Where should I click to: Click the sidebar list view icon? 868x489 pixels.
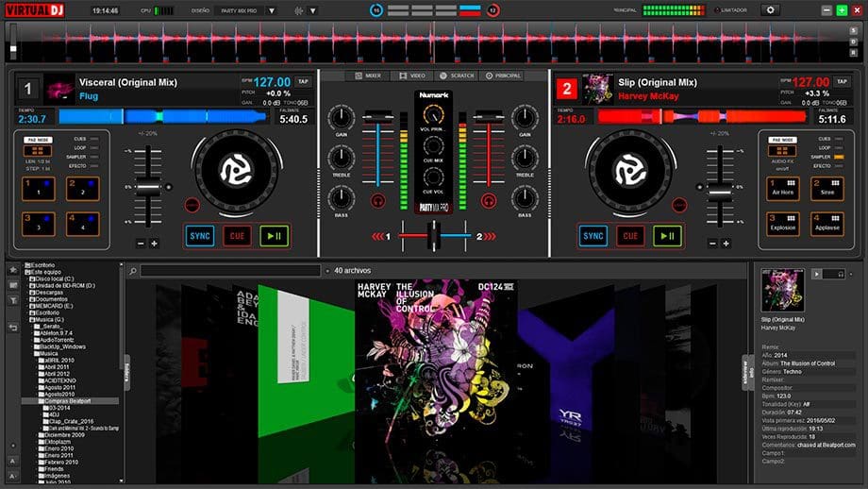click(12, 285)
